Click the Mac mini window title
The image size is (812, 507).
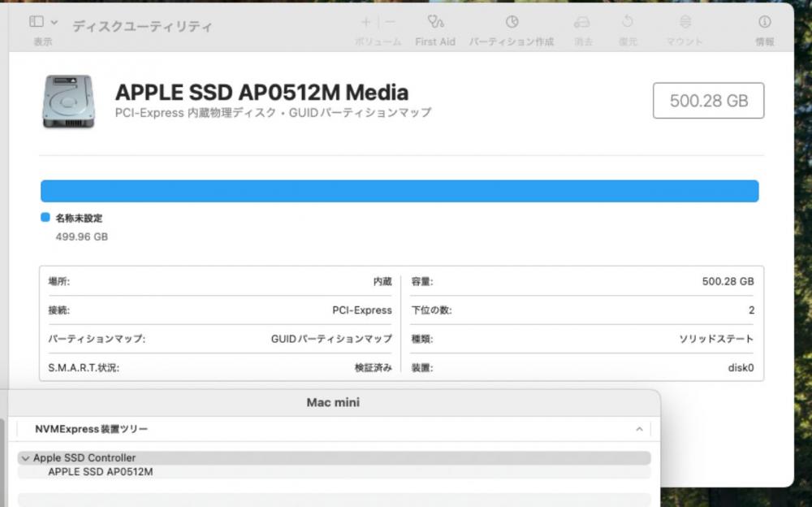coord(333,403)
